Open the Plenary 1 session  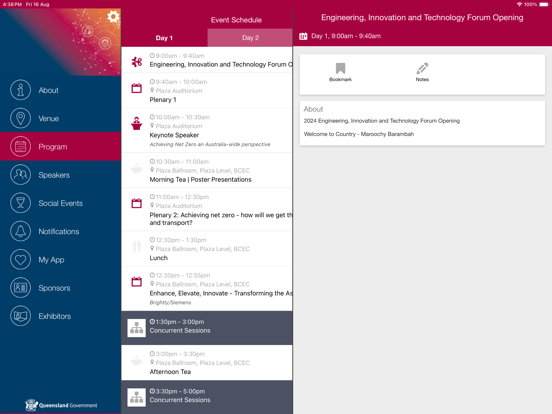207,91
